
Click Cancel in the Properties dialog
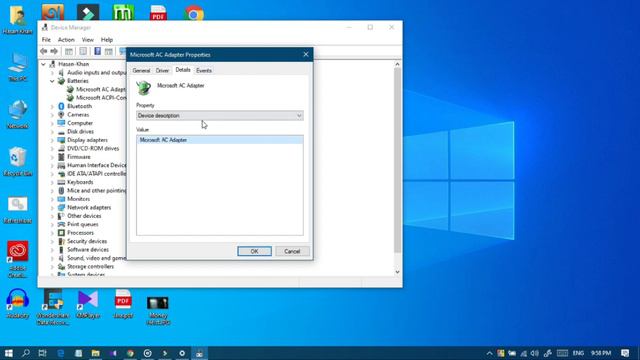[292, 251]
